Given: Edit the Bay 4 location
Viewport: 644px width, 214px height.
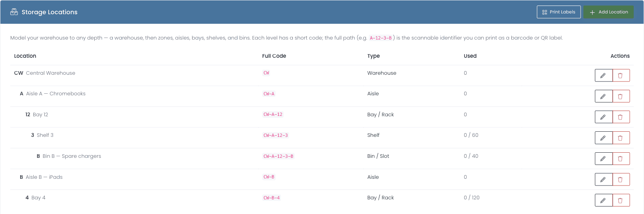Looking at the screenshot, I should (604, 200).
